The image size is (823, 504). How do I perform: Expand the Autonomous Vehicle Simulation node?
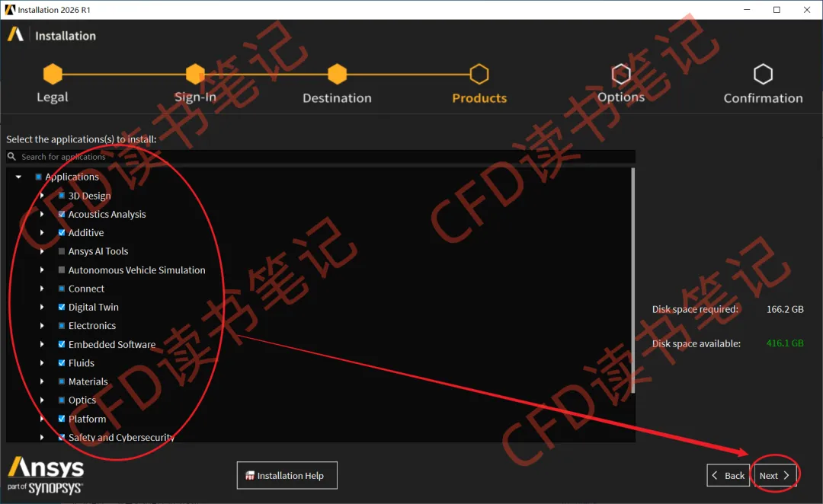pos(42,270)
